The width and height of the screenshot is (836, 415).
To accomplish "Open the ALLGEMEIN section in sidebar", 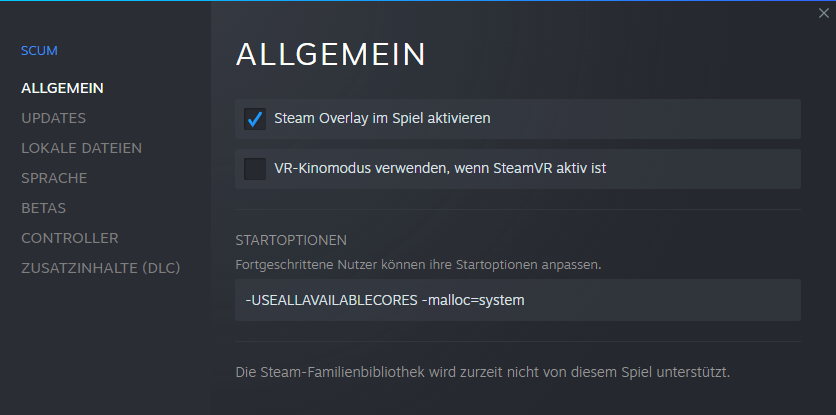I will coord(63,88).
